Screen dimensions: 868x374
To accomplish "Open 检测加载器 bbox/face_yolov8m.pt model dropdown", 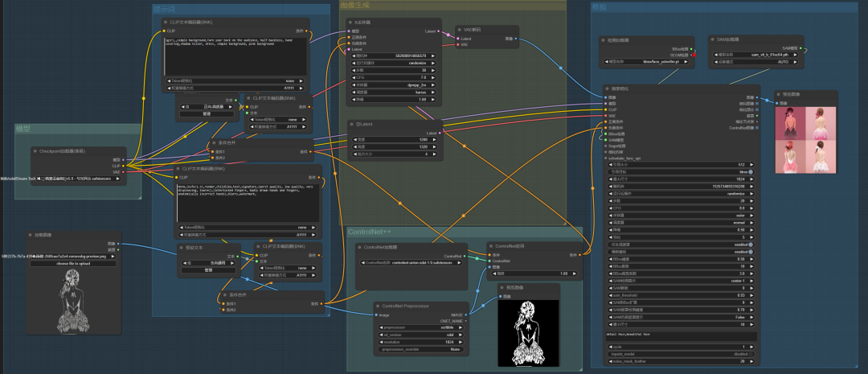I will 647,62.
